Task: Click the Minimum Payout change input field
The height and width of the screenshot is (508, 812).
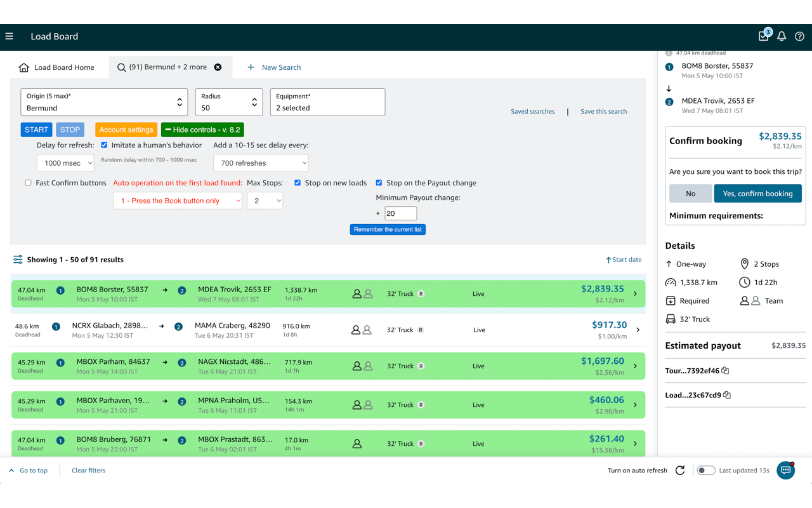Action: tap(400, 213)
